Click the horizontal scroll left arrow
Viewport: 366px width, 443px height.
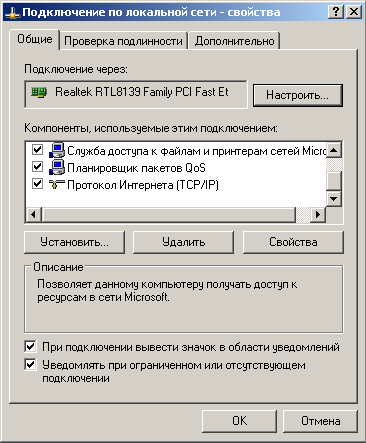coord(34,214)
